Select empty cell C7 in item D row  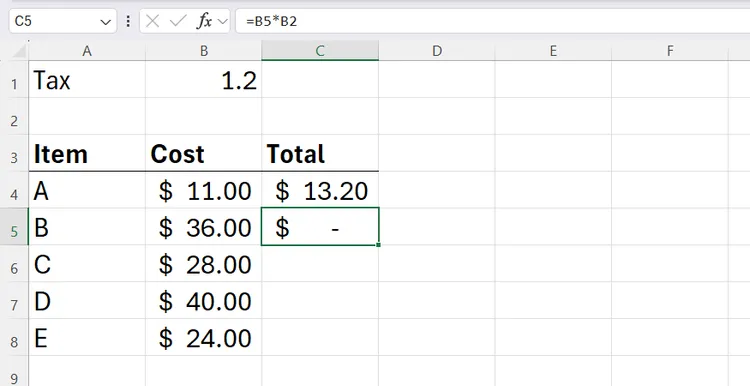pos(320,300)
